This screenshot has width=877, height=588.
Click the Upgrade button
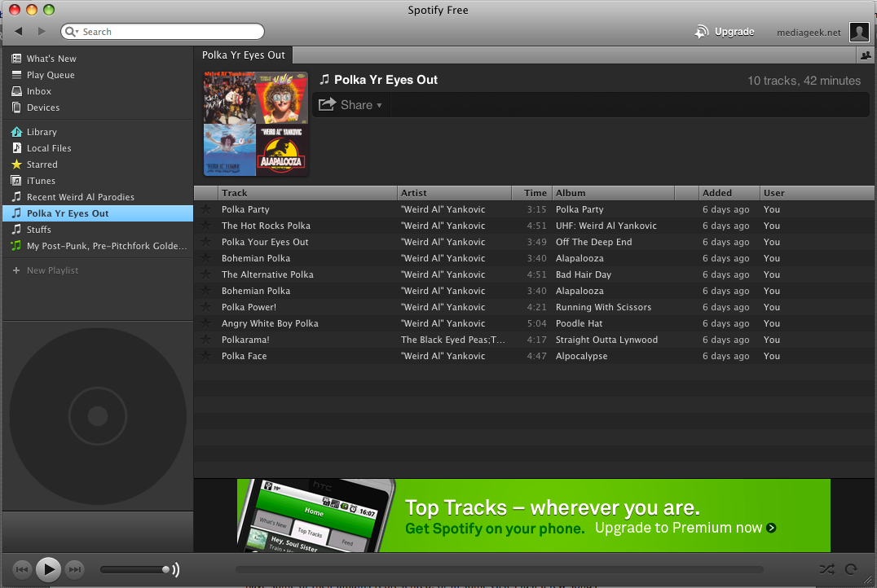(x=725, y=32)
